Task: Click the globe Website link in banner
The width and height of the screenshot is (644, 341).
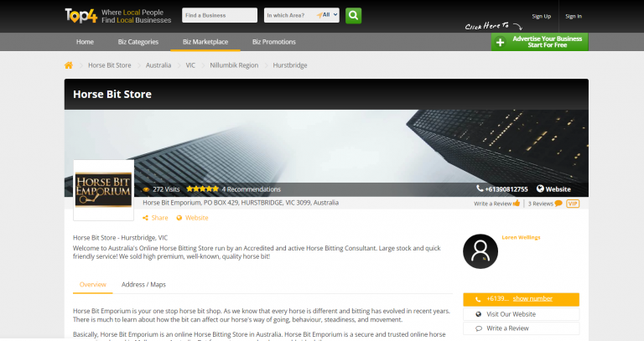Action: coord(553,189)
